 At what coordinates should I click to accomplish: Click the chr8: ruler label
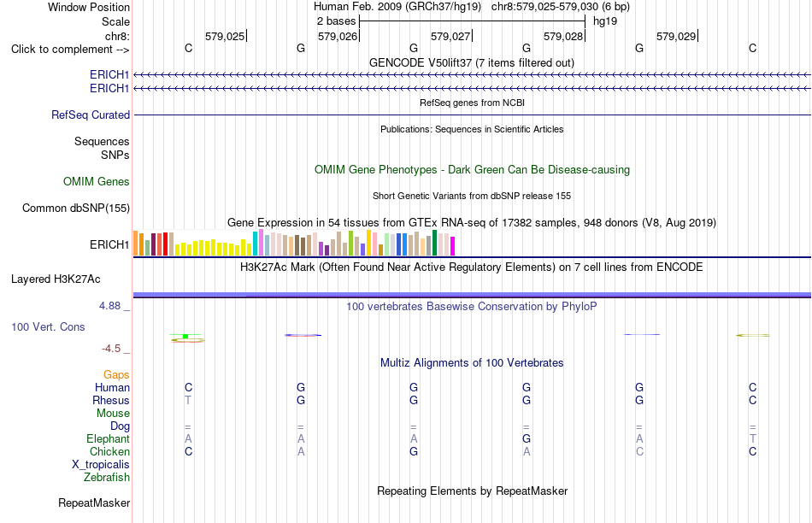coord(117,36)
